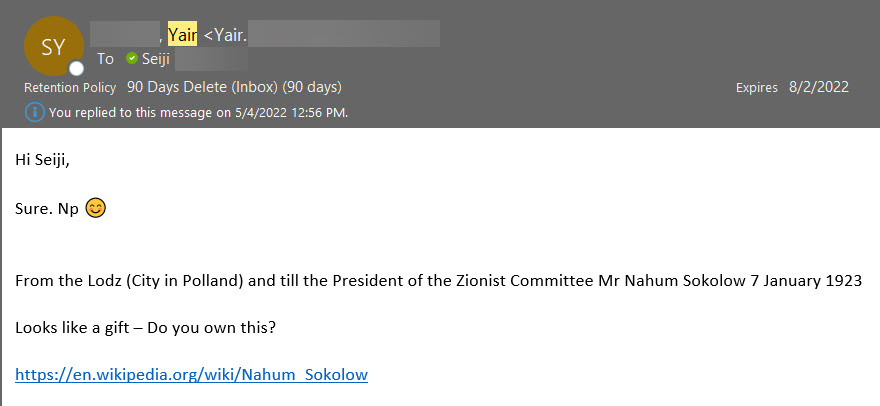Click the blue info icon in header
Screen dimensions: 880x406
(x=35, y=112)
